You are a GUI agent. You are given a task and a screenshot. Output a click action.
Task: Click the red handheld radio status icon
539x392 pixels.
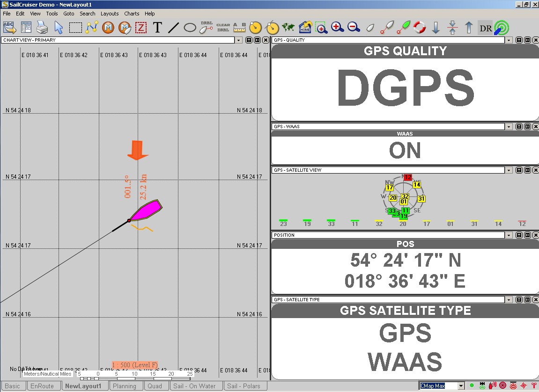492,386
